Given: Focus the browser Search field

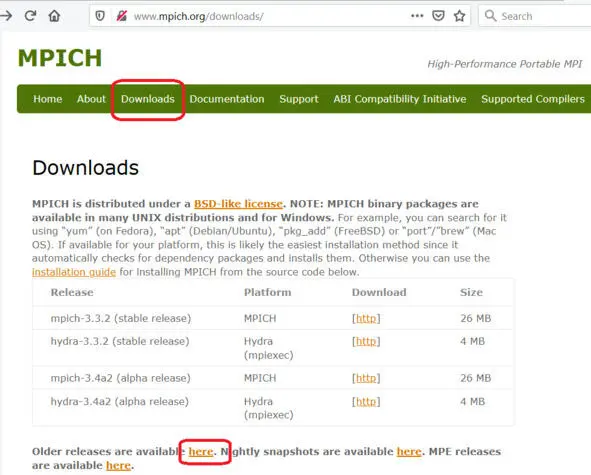Looking at the screenshot, I should (535, 16).
